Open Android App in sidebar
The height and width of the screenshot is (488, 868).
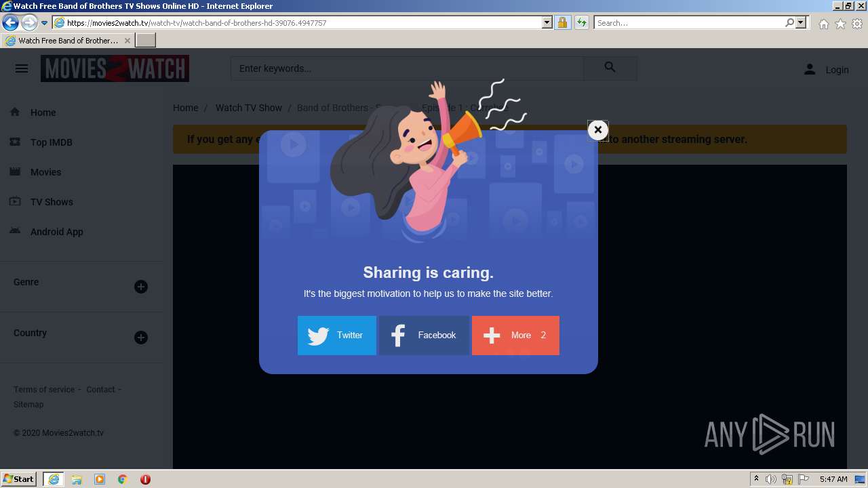(x=56, y=232)
